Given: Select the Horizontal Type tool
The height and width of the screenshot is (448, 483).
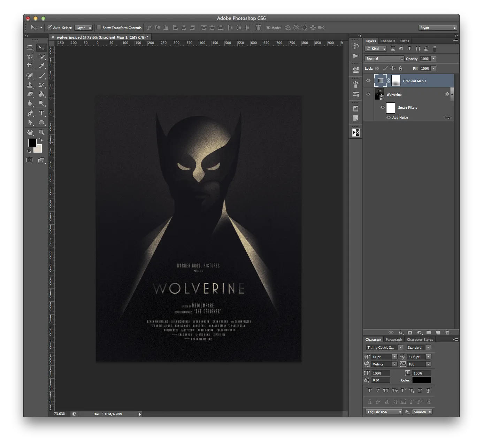Looking at the screenshot, I should (x=42, y=113).
